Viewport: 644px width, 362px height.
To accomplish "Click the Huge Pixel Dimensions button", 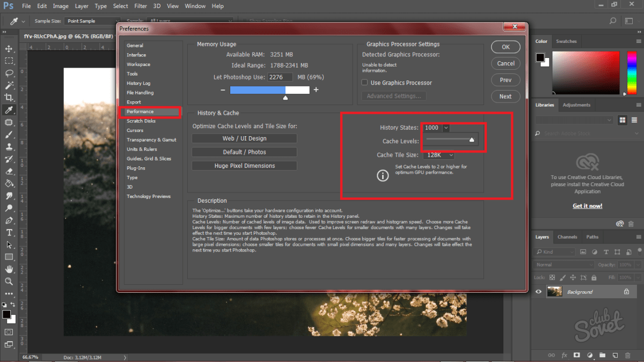I will tap(244, 166).
